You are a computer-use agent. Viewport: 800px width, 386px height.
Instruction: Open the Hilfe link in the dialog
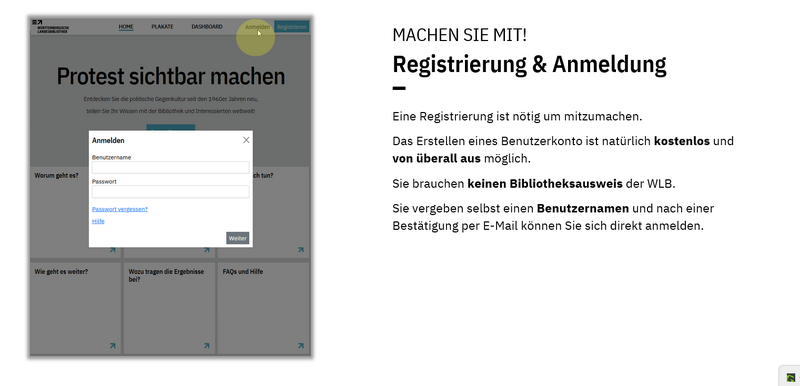tap(98, 221)
